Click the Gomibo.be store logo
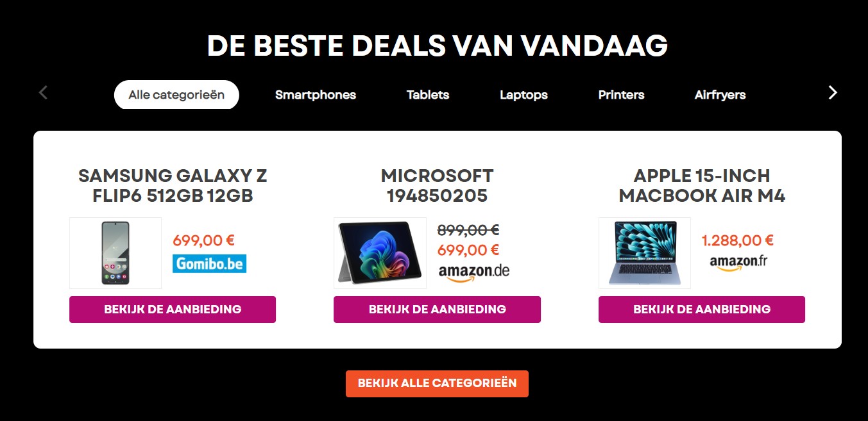 point(209,263)
